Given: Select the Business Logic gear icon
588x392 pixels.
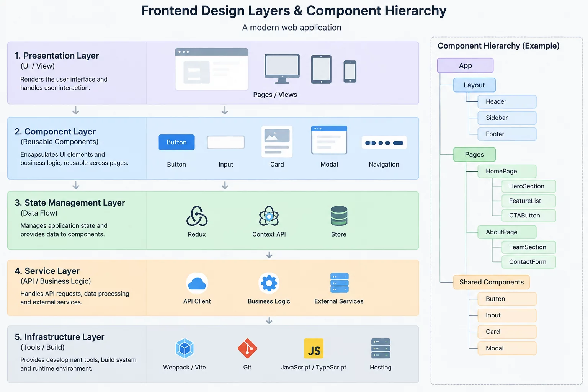Looking at the screenshot, I should (x=269, y=283).
